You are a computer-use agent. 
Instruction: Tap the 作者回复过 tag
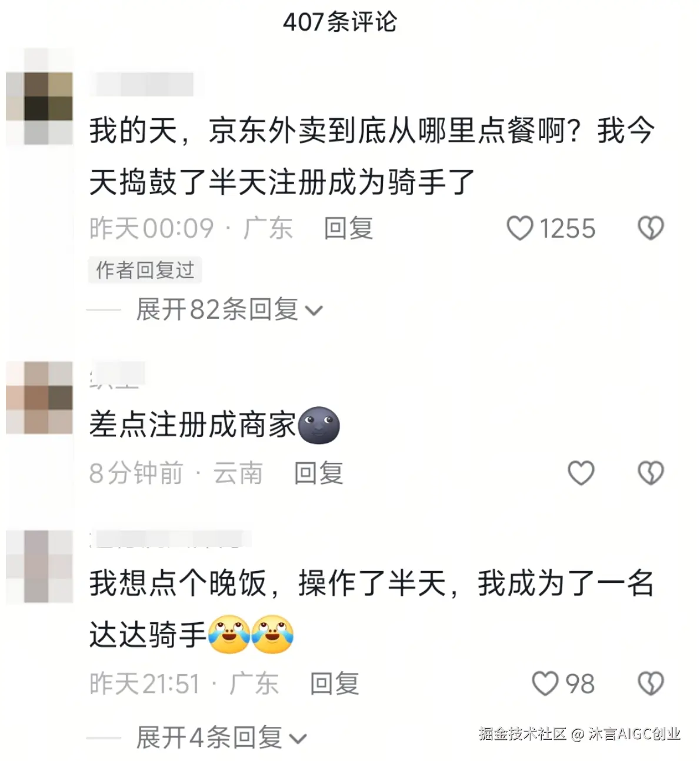[145, 270]
